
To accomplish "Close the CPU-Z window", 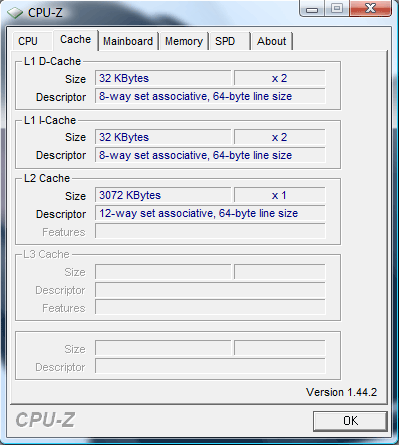I will [x=371, y=8].
